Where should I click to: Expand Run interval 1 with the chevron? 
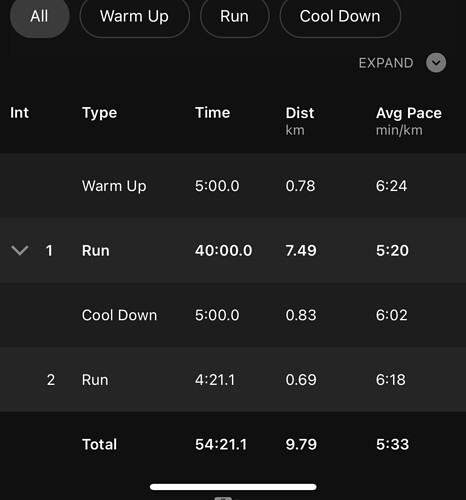click(x=20, y=250)
